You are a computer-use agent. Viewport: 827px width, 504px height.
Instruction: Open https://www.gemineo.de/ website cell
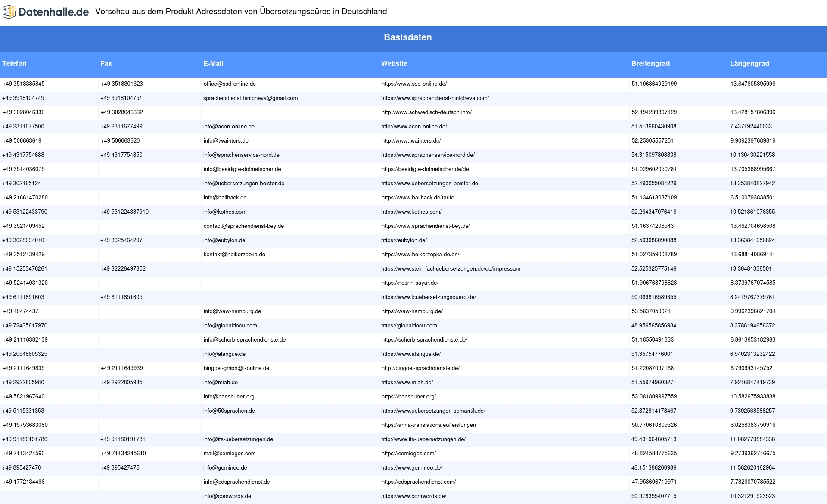(x=412, y=468)
